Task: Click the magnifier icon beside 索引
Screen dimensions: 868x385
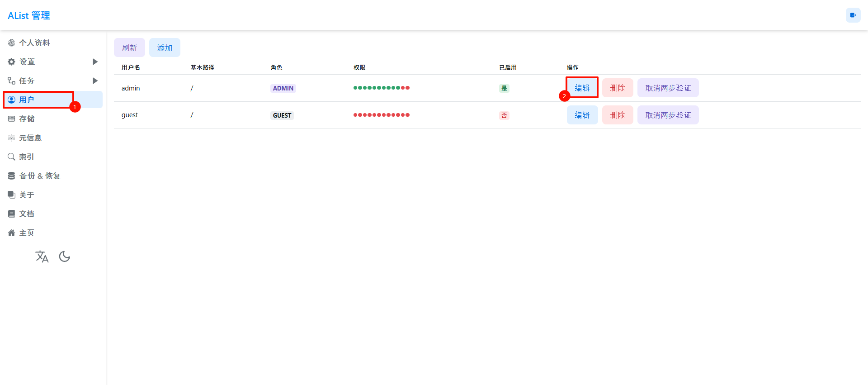Action: [x=12, y=157]
